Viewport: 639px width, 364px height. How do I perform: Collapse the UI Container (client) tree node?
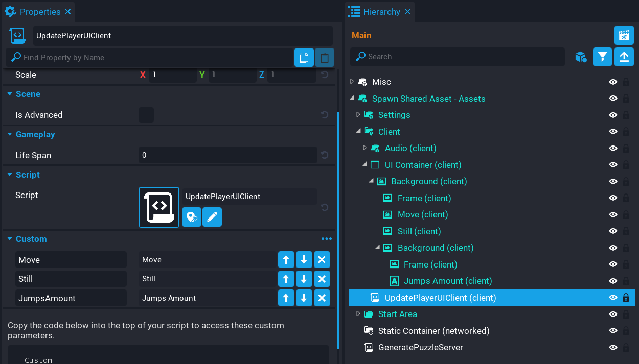point(364,165)
